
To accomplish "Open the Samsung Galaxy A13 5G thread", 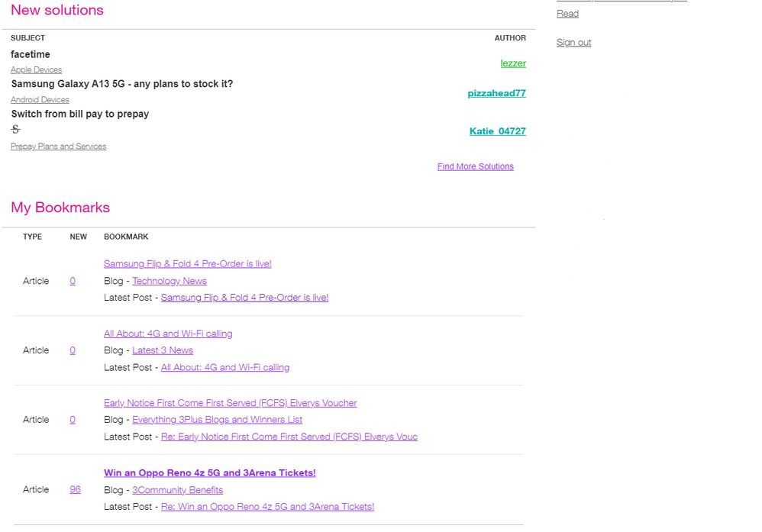I will click(x=121, y=84).
